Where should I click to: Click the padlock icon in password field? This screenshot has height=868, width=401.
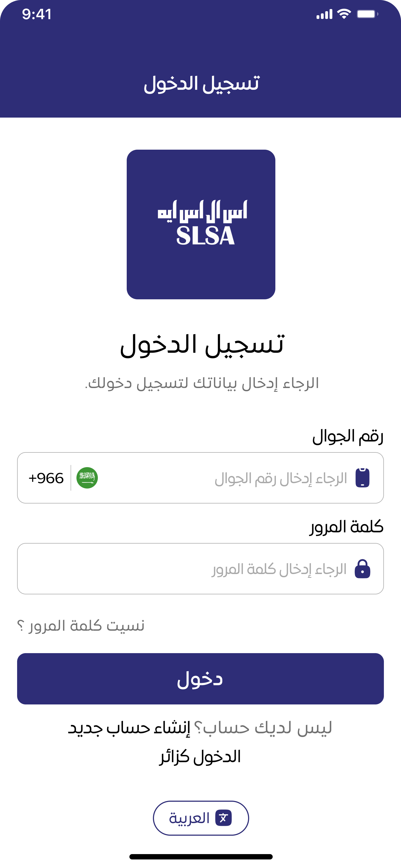click(363, 569)
